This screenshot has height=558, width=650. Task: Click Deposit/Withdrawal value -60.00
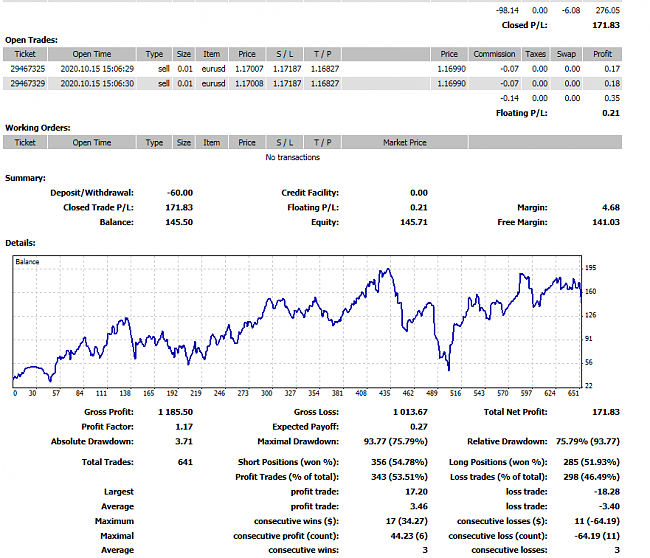tap(180, 193)
